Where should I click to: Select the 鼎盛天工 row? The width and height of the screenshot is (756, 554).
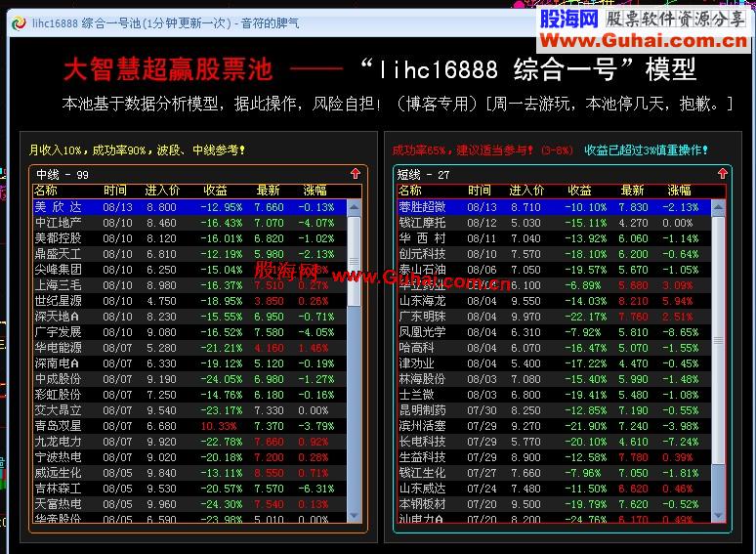(x=189, y=254)
